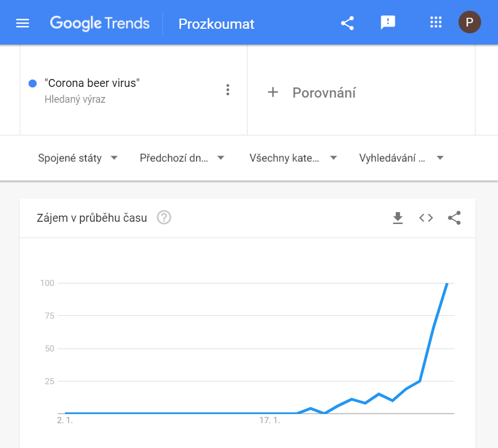This screenshot has height=448, width=498.
Task: Expand the Vyhledávání search type dropdown
Action: point(402,158)
